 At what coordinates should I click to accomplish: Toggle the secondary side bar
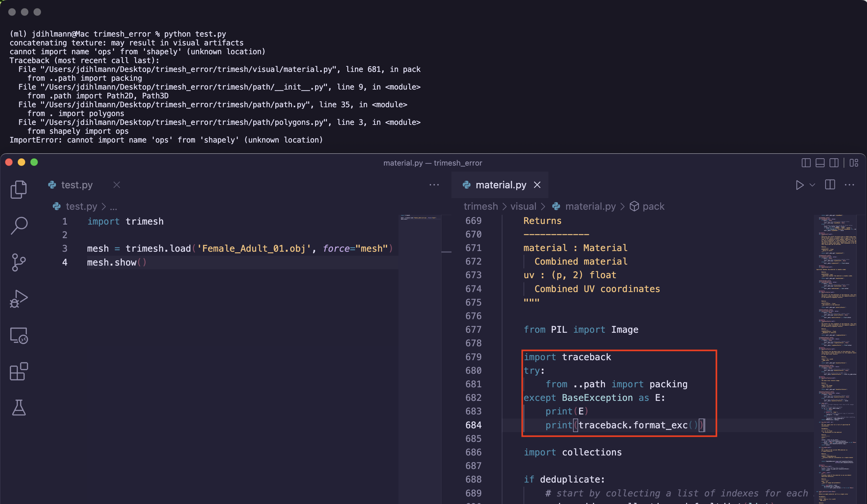tap(834, 163)
